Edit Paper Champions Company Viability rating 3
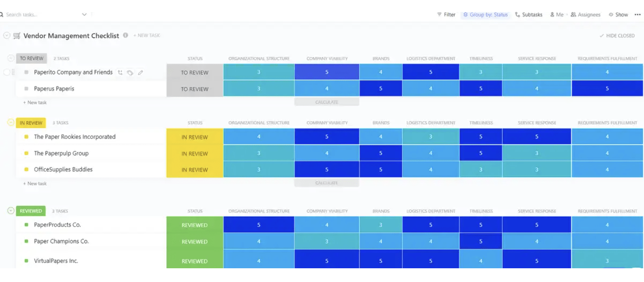Viewport: 644px width, 282px height. (327, 241)
